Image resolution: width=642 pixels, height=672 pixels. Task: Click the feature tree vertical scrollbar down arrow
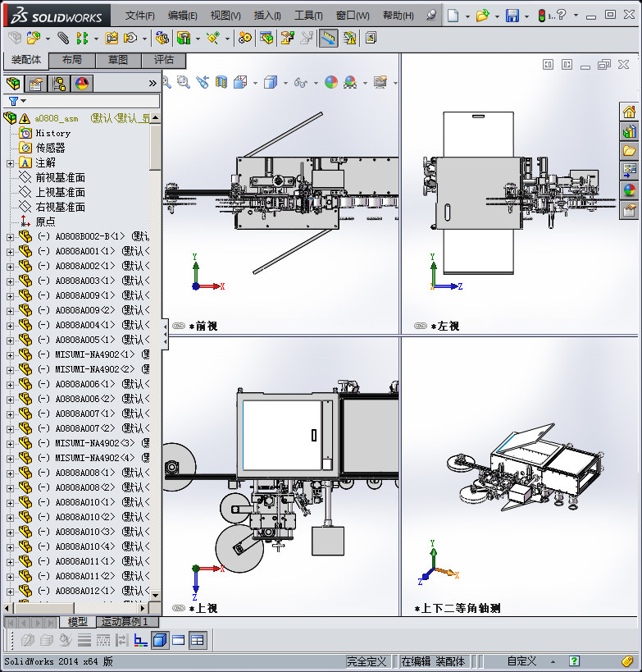156,596
